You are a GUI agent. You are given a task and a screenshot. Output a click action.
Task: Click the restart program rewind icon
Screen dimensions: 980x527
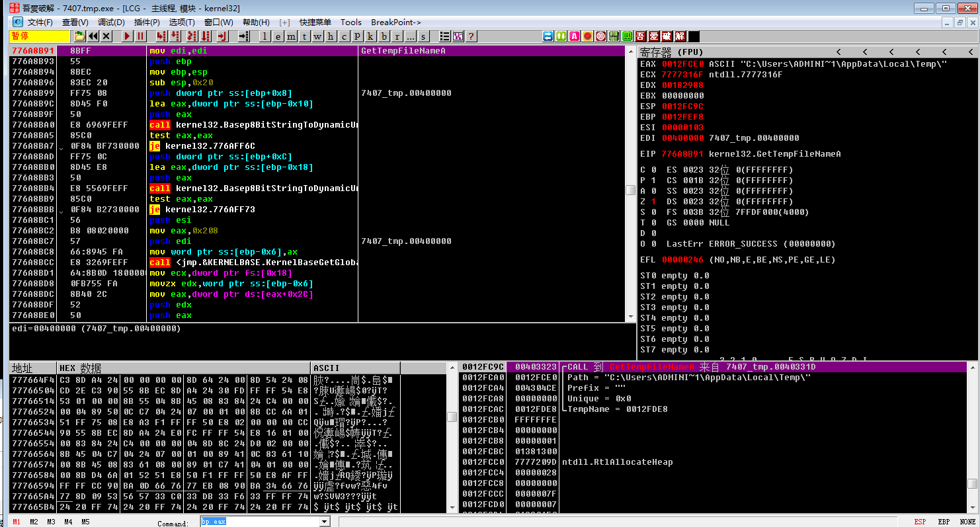(93, 36)
